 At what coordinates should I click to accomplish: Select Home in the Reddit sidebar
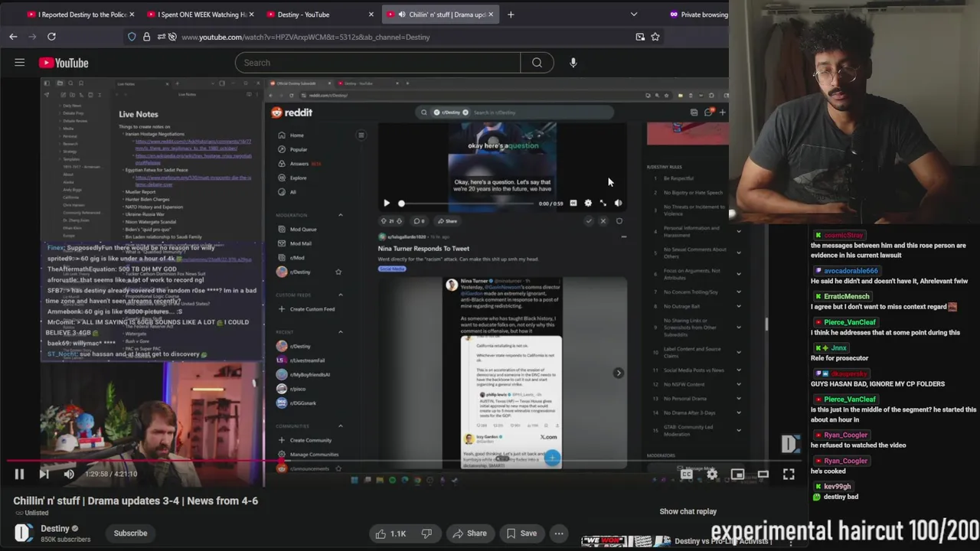point(296,135)
